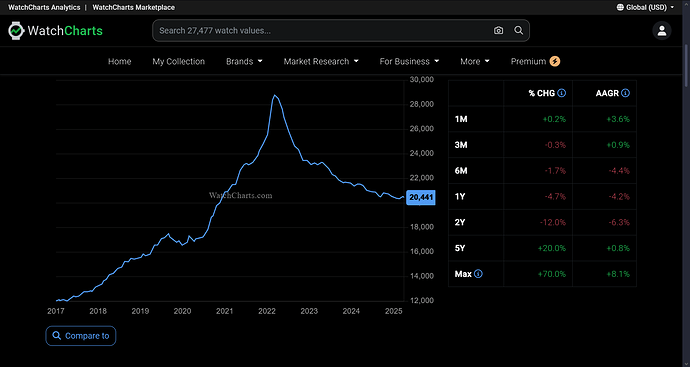This screenshot has height=367, width=690.
Task: Open the user account profile icon
Action: pyautogui.click(x=661, y=31)
